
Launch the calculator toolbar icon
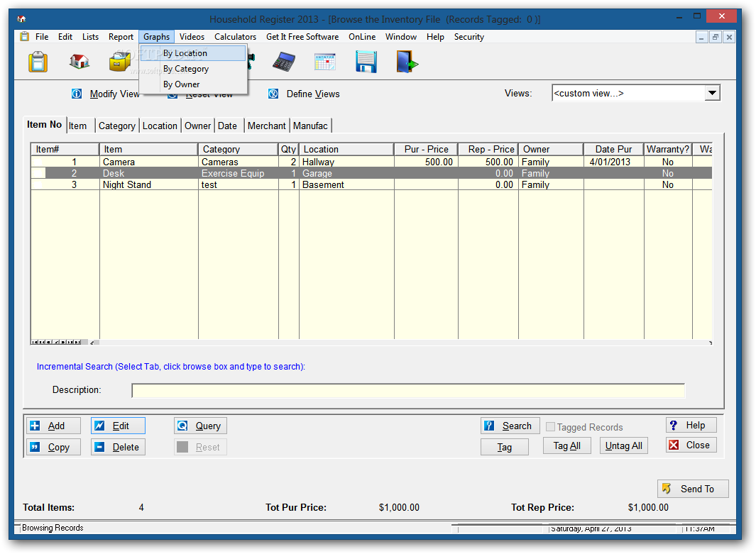(283, 62)
